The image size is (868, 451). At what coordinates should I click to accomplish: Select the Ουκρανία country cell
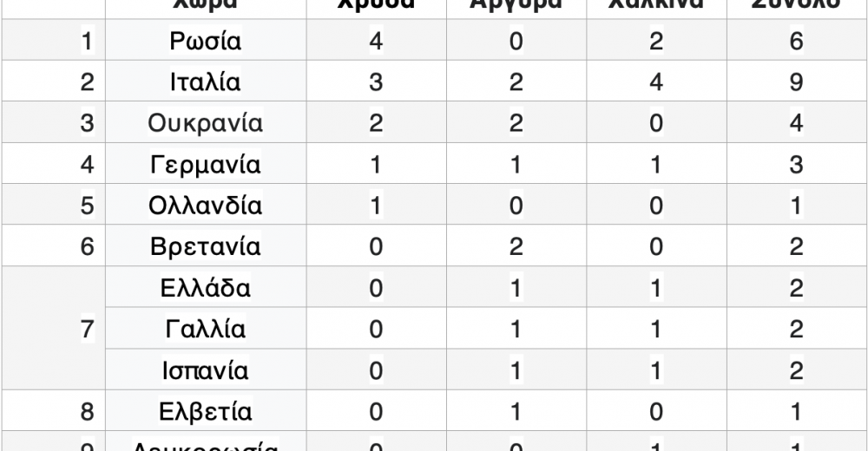(206, 123)
